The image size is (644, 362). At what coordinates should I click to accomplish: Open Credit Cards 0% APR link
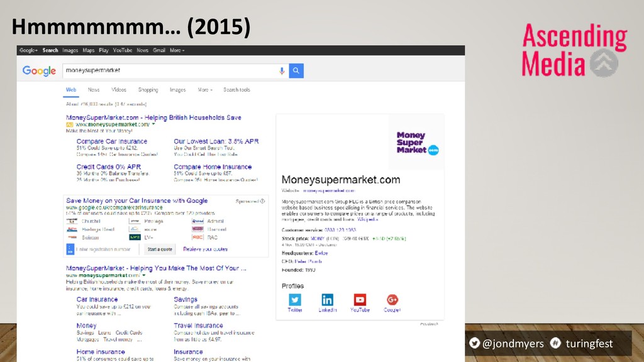pos(108,167)
